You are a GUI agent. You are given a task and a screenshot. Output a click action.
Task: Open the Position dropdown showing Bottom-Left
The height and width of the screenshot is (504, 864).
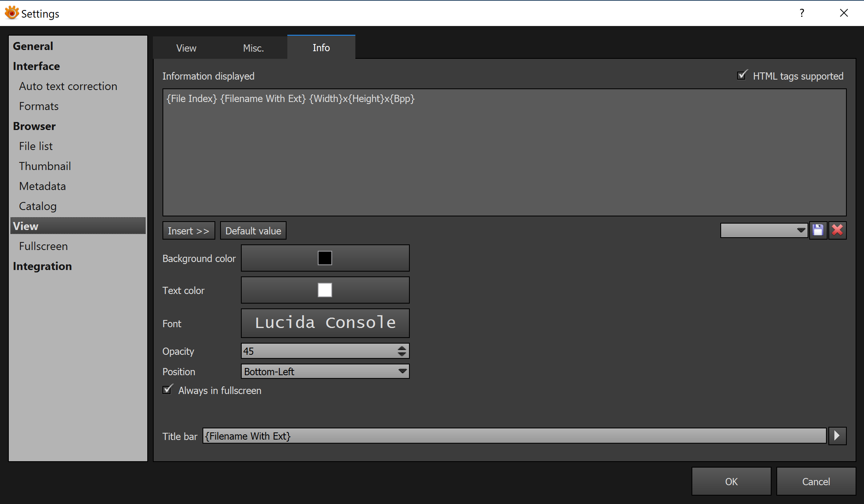point(325,372)
